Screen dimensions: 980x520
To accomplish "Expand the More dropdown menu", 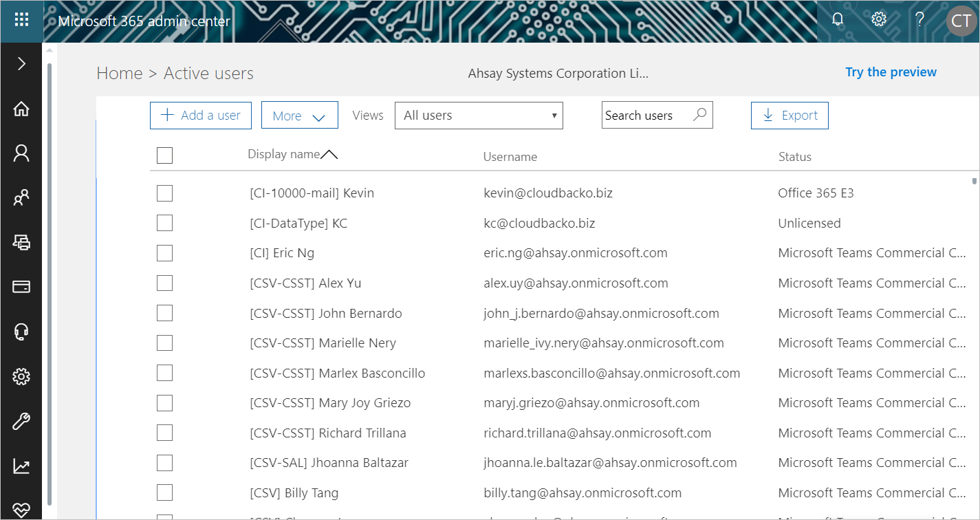I will pyautogui.click(x=299, y=116).
